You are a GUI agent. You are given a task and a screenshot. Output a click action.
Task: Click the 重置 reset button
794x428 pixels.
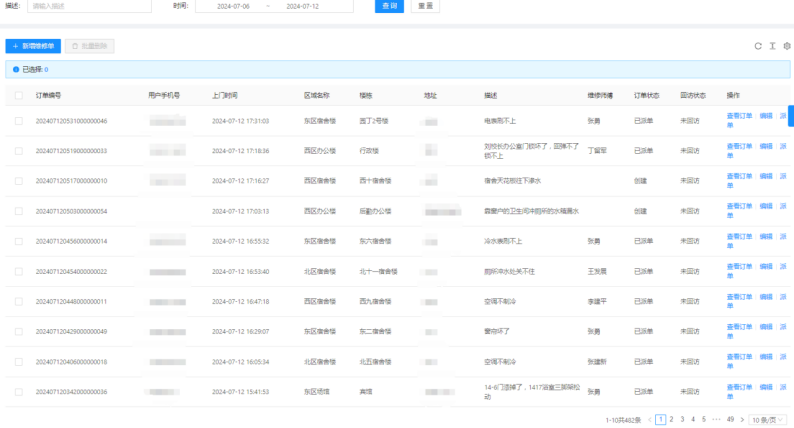[x=424, y=6]
